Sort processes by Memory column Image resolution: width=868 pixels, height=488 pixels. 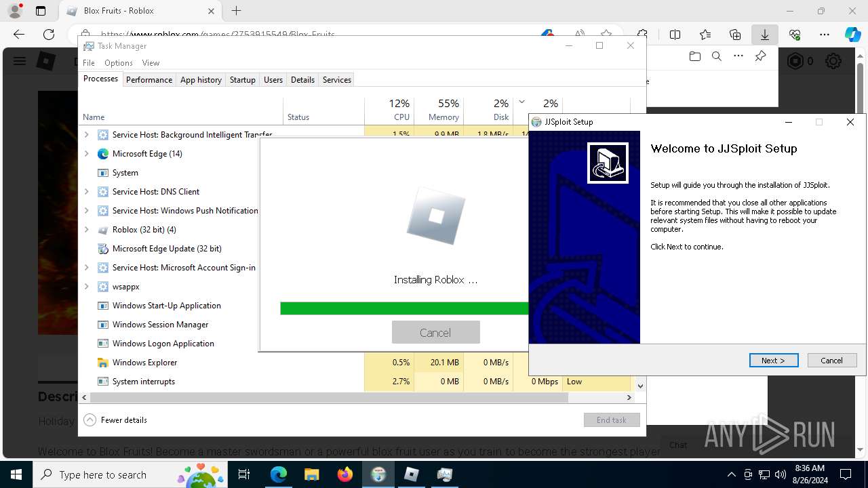[x=439, y=110]
